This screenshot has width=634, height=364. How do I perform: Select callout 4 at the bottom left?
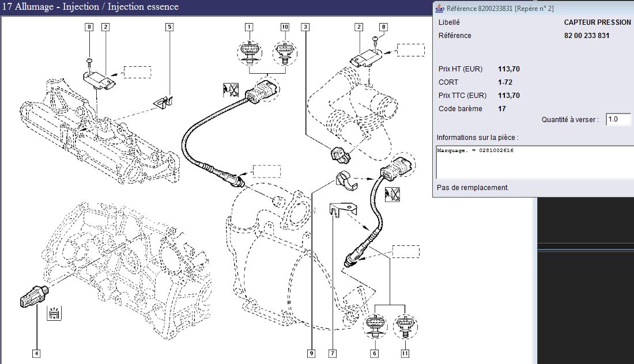36,354
